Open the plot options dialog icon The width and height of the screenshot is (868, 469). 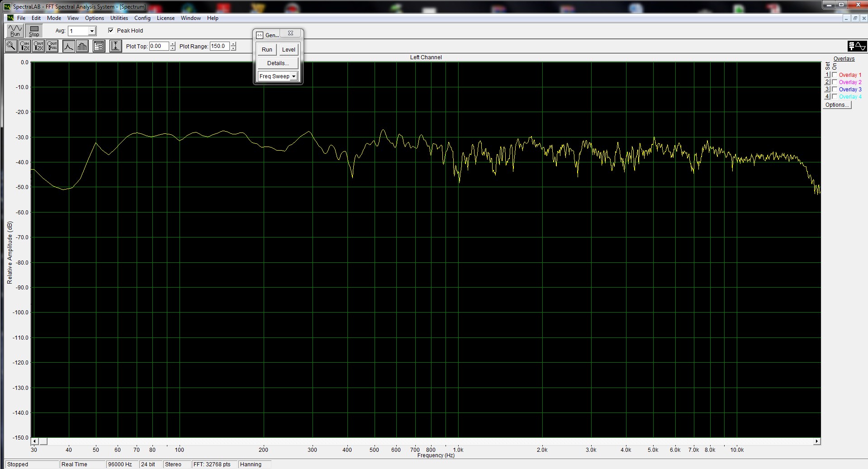coord(99,46)
